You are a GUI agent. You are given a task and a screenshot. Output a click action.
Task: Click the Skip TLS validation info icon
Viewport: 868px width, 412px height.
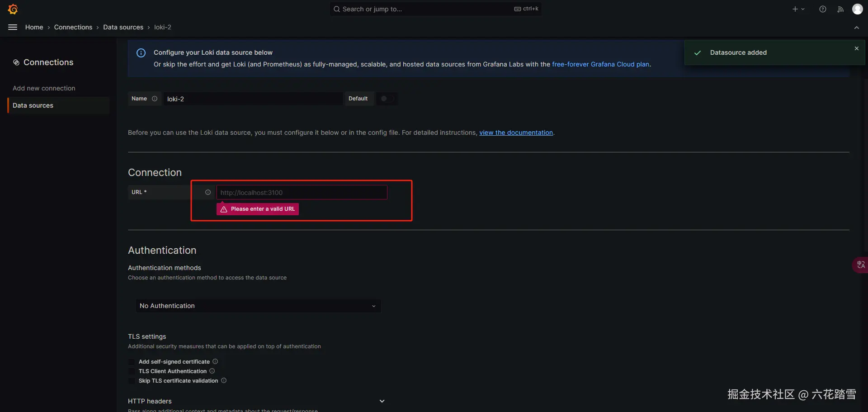click(x=224, y=380)
